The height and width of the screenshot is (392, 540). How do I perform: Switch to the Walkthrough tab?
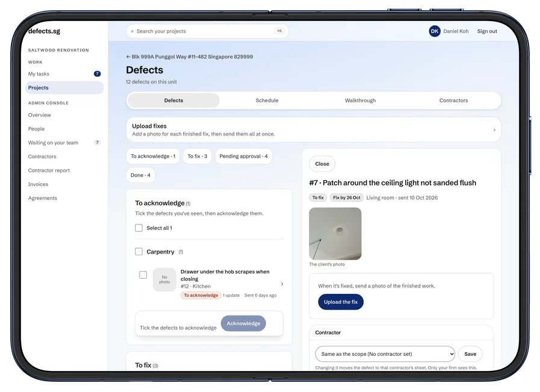coord(360,101)
